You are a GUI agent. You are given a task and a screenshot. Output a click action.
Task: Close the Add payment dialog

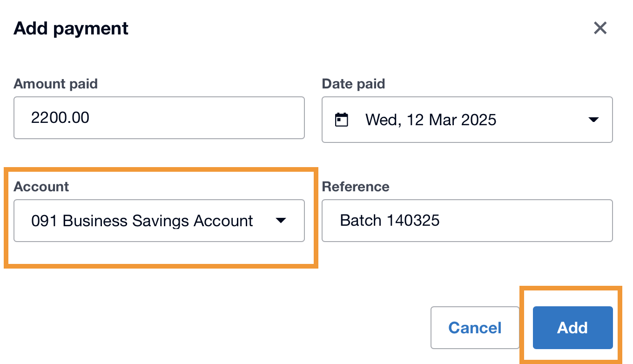tap(600, 28)
